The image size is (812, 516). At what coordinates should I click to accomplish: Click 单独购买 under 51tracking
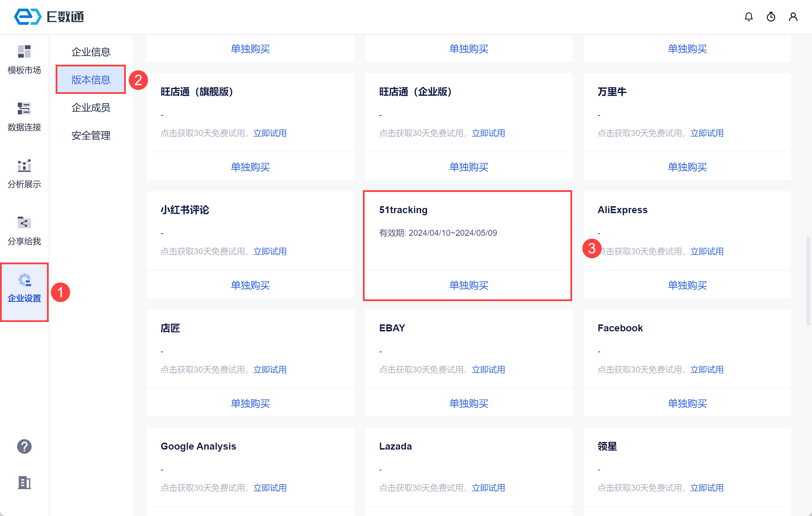[469, 285]
